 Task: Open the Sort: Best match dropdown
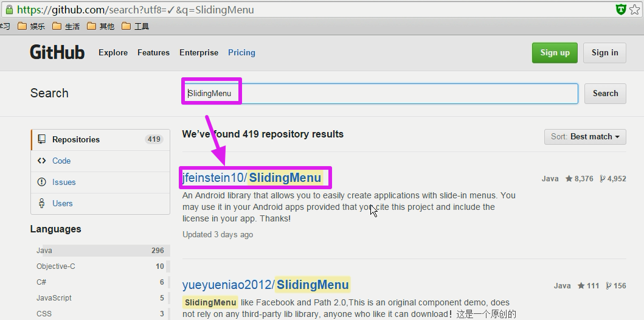tap(585, 137)
